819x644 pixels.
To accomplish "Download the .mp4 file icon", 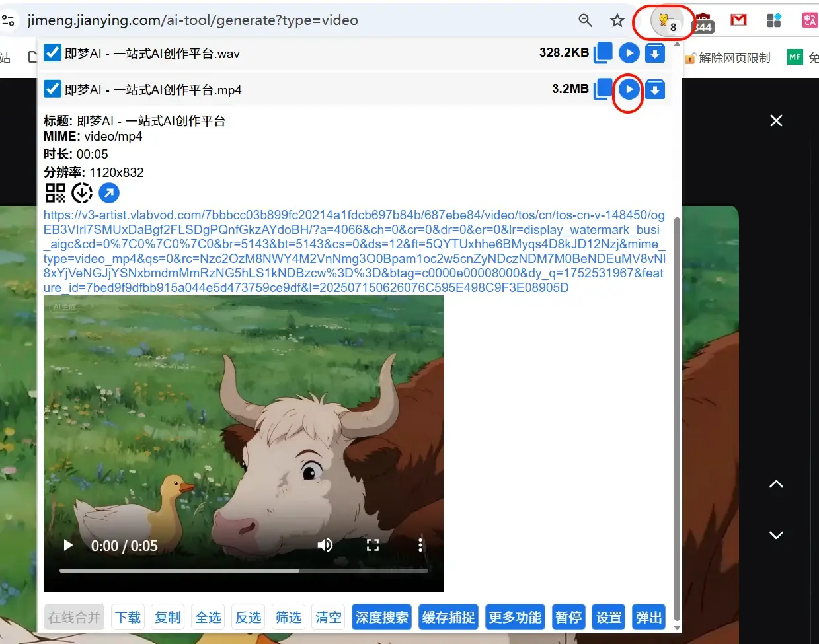I will pyautogui.click(x=654, y=89).
